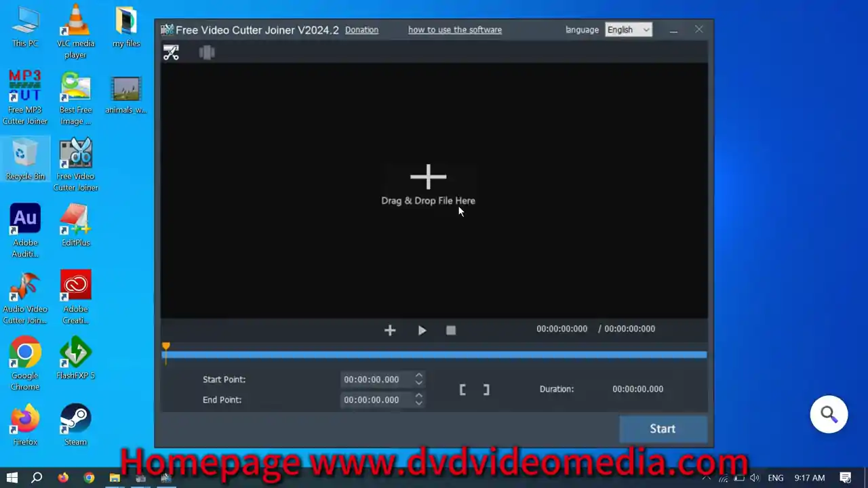This screenshot has height=488, width=868.
Task: Select Best Free Image desktop icon
Action: pyautogui.click(x=75, y=98)
